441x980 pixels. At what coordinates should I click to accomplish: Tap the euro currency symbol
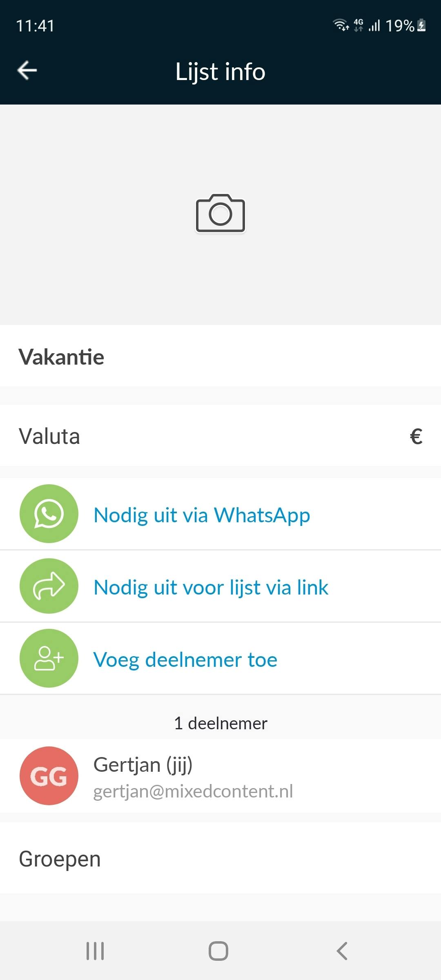tap(416, 436)
